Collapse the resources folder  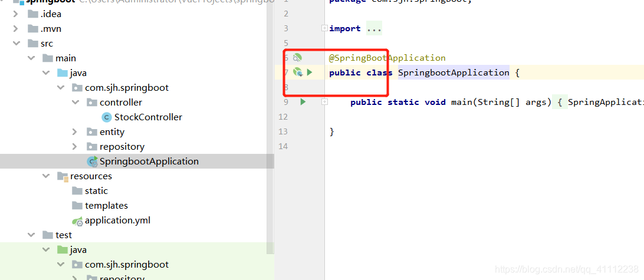[45, 176]
